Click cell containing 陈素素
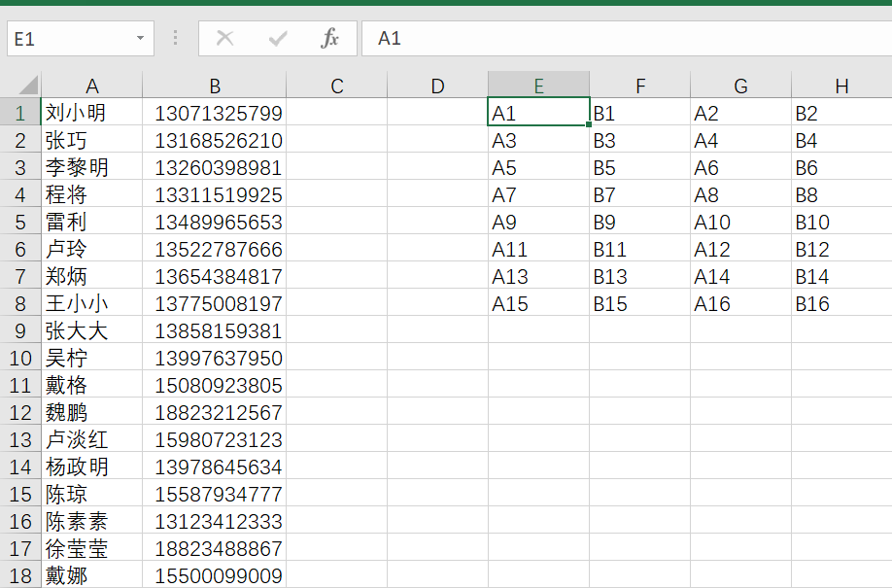The height and width of the screenshot is (588, 892). pyautogui.click(x=92, y=522)
